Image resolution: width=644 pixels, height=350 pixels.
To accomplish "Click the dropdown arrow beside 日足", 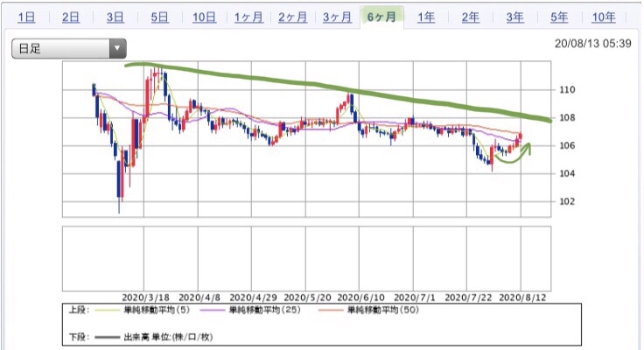I will pyautogui.click(x=117, y=48).
